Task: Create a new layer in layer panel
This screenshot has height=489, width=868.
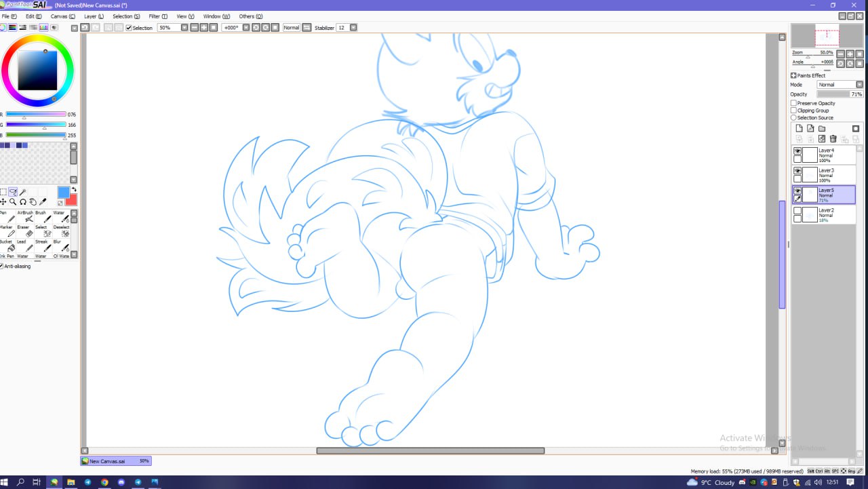Action: point(799,129)
